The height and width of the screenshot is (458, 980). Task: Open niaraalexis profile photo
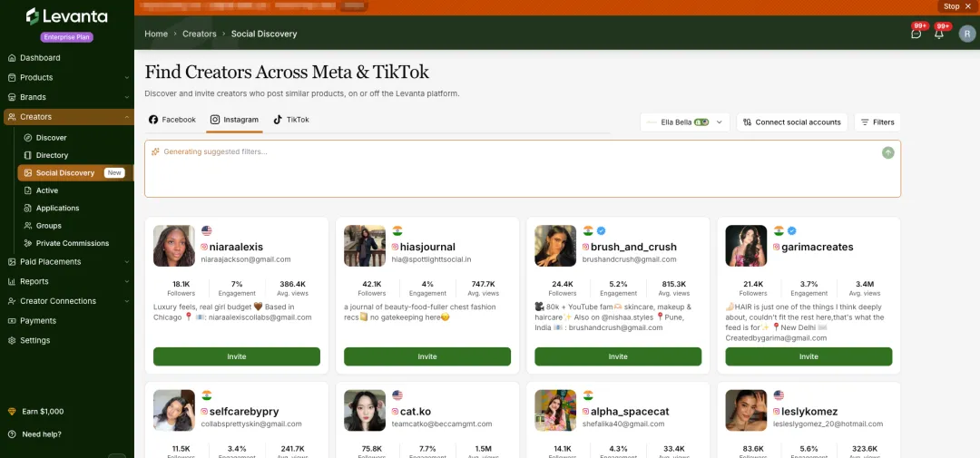(x=174, y=246)
